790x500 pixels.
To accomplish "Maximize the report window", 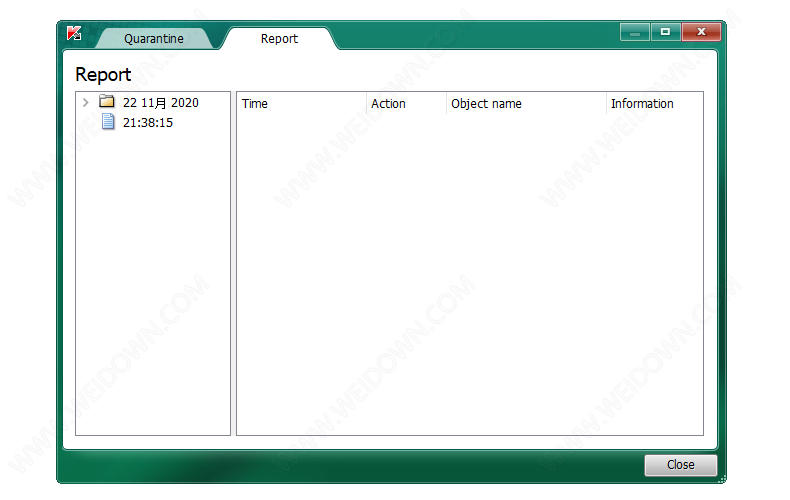I will [x=665, y=32].
